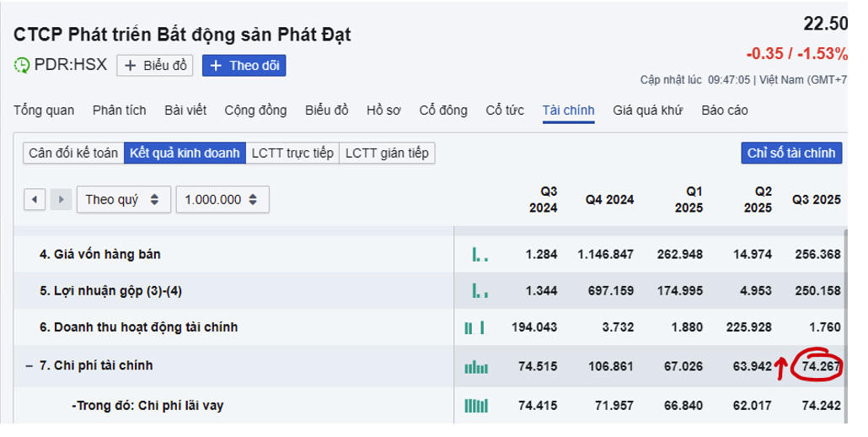Open the Theo quý period dropdown
The height and width of the screenshot is (437, 868).
[x=121, y=200]
